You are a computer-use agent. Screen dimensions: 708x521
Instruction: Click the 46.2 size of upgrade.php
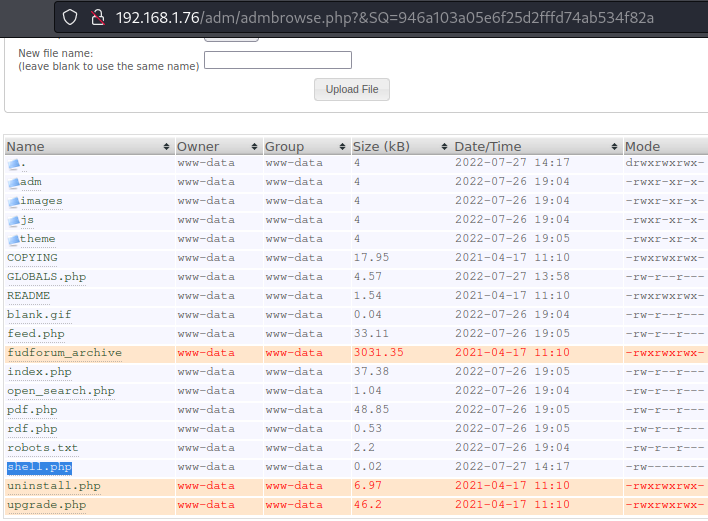point(368,504)
